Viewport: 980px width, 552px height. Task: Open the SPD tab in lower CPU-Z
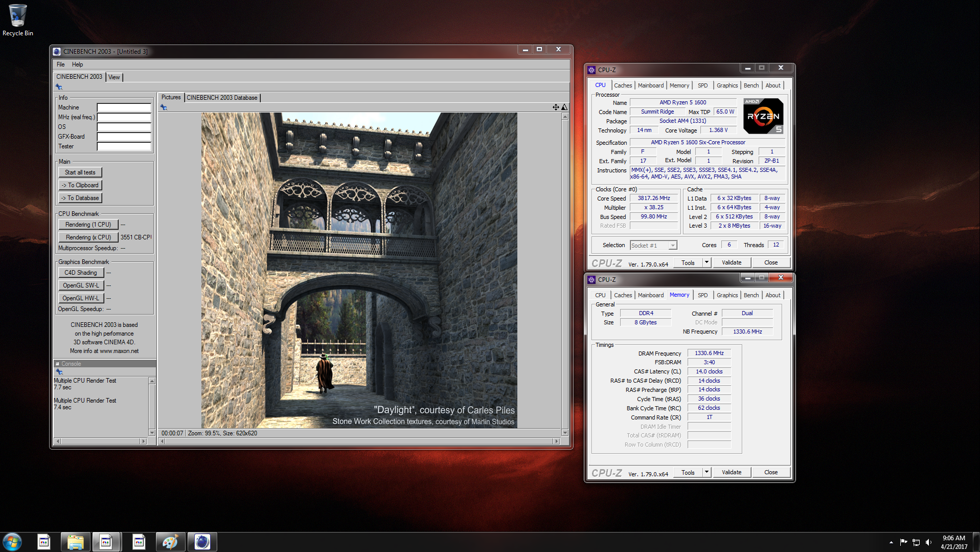(702, 295)
